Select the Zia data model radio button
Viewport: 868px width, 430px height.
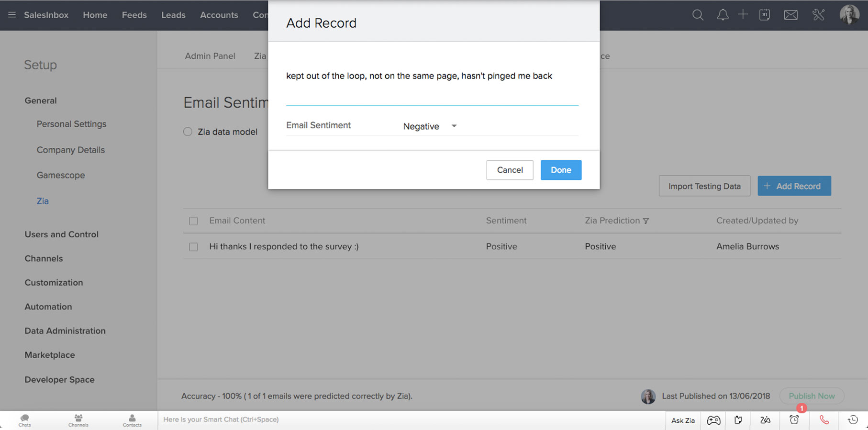188,132
